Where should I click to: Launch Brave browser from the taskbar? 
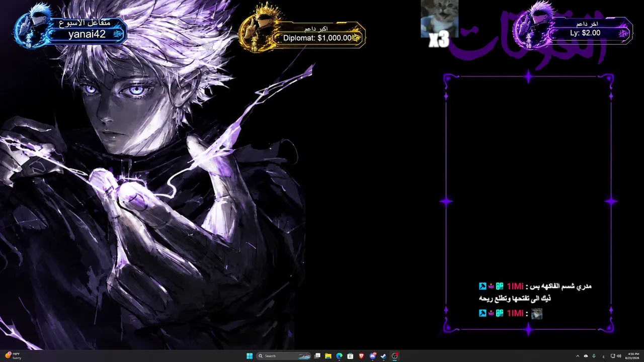(x=361, y=356)
